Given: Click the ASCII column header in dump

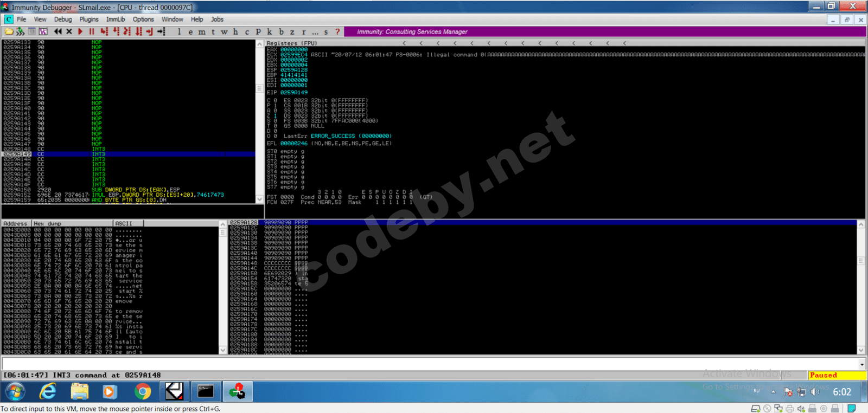Looking at the screenshot, I should [x=128, y=223].
